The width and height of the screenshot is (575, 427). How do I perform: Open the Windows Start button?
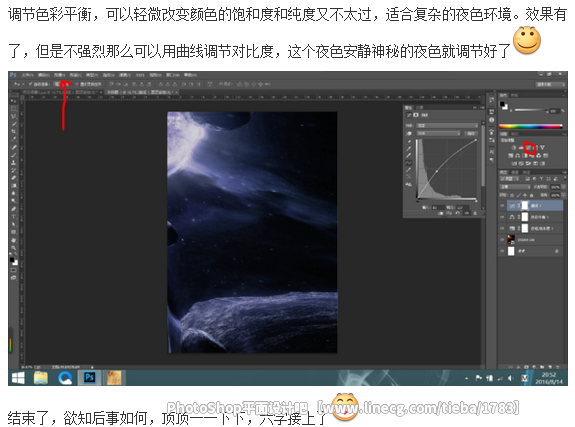coord(18,378)
